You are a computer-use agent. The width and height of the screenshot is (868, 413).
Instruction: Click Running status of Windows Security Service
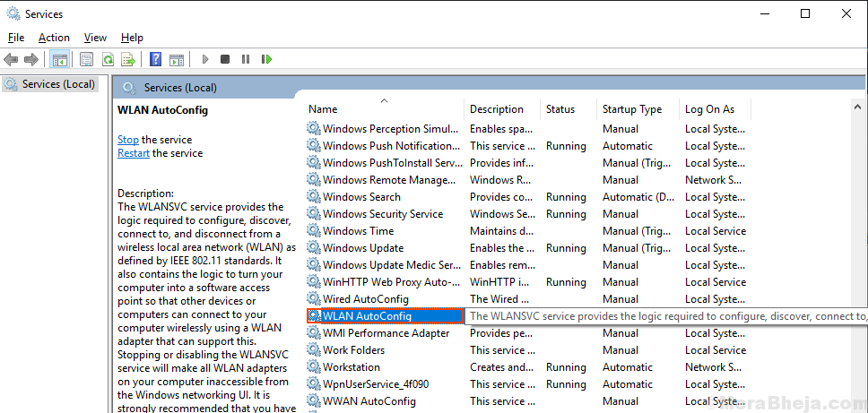pos(566,214)
